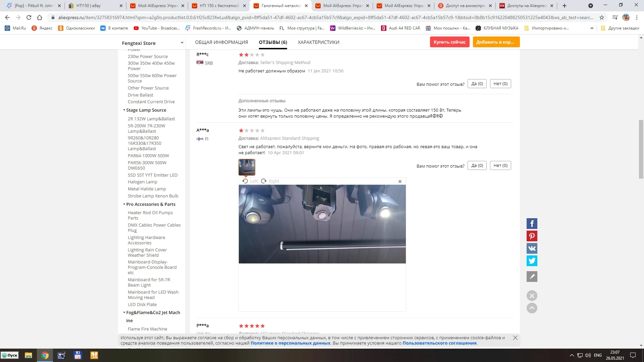This screenshot has height=362, width=644.
Task: Expand Fengtexi Store dropdown
Action: click(182, 43)
